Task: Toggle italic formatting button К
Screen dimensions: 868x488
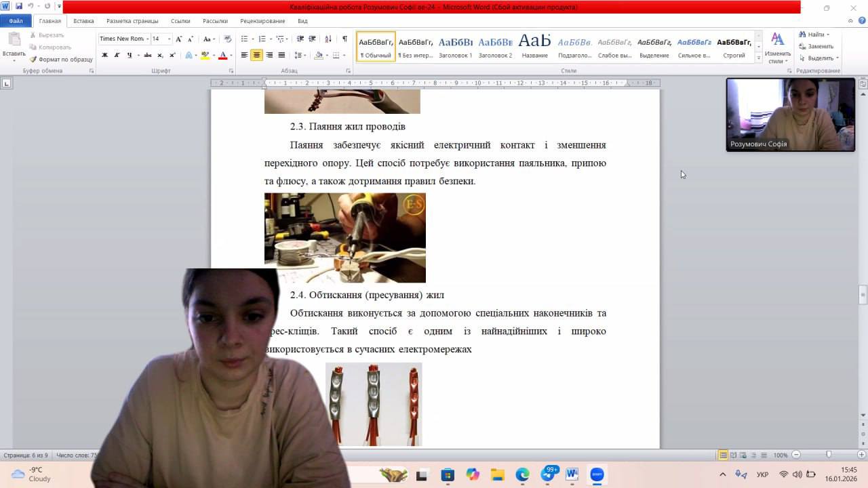Action: tap(117, 56)
